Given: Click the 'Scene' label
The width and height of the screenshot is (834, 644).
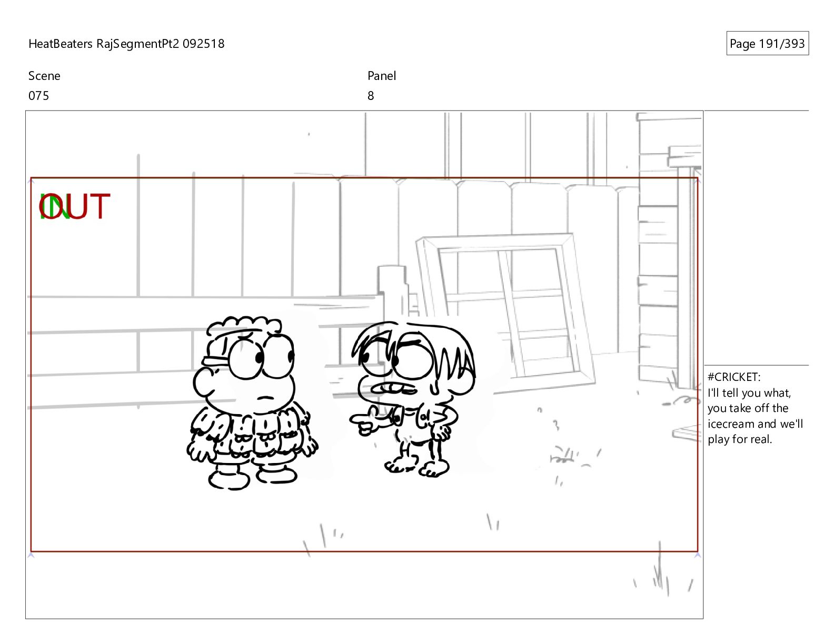Looking at the screenshot, I should [44, 76].
